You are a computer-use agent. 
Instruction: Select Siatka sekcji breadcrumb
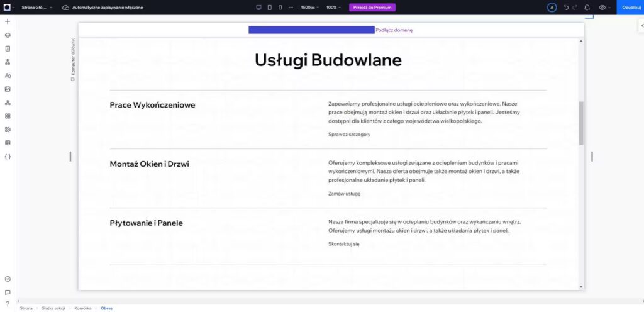(53, 308)
